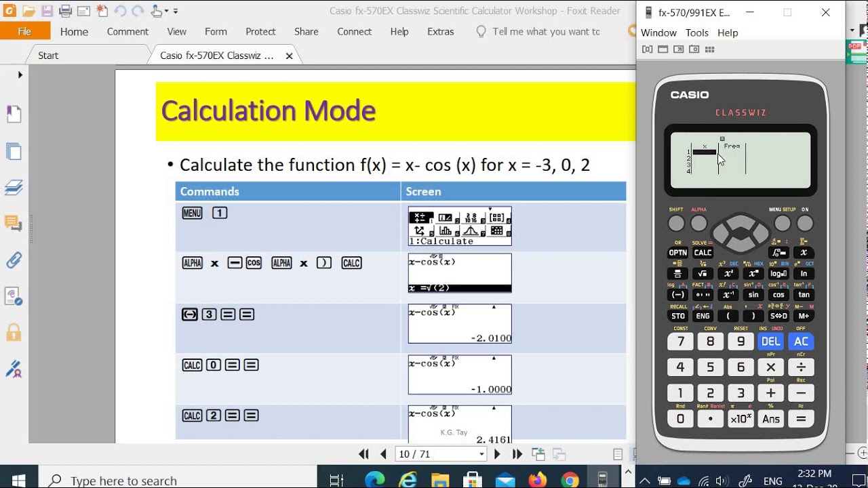Click the number 0 key on the calculator
868x488 pixels.
pyautogui.click(x=680, y=419)
